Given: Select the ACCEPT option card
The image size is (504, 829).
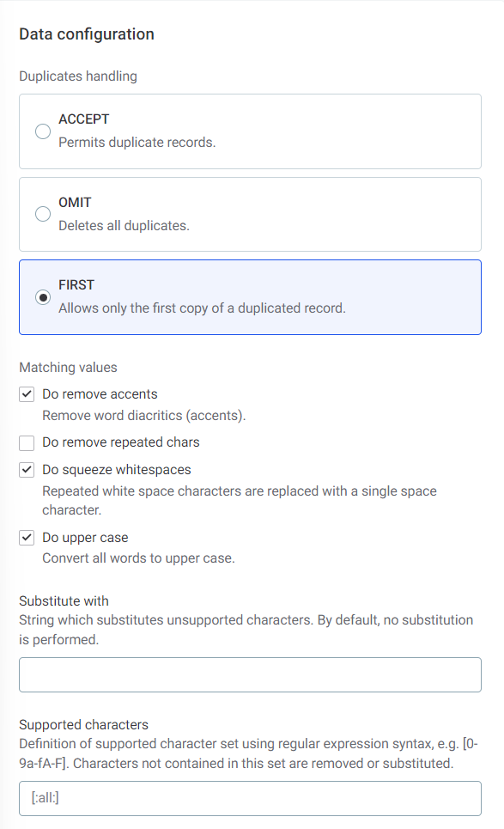Looking at the screenshot, I should pos(249,131).
